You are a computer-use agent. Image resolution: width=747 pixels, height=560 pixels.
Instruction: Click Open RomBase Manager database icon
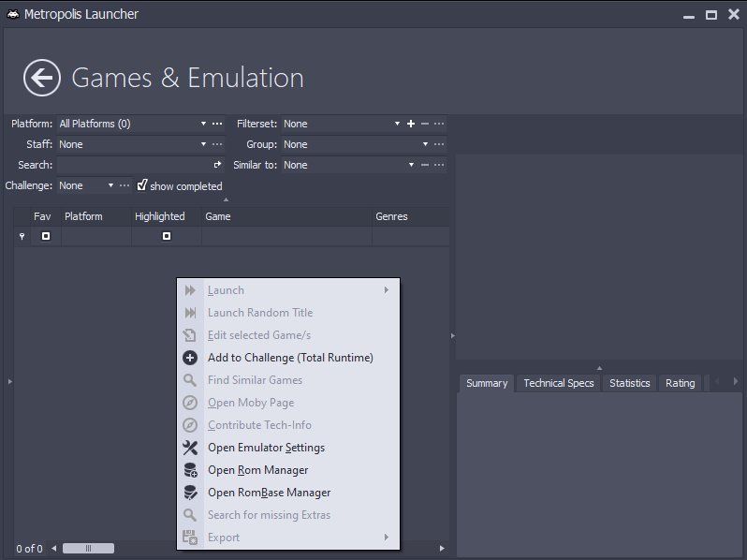tap(190, 493)
